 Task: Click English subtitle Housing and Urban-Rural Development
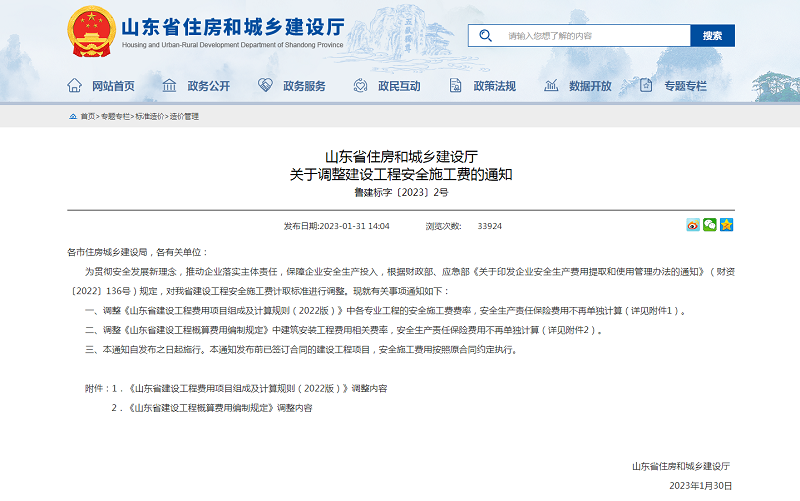pyautogui.click(x=233, y=45)
